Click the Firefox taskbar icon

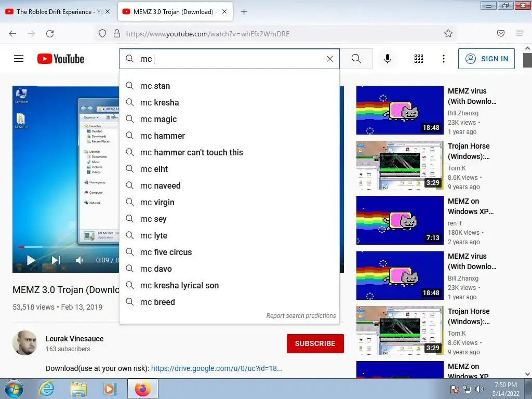pos(142,389)
